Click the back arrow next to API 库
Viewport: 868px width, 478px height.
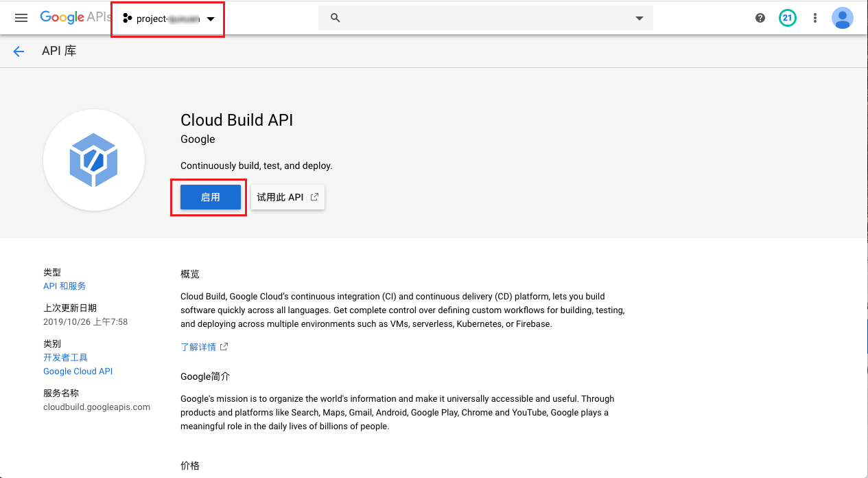19,52
